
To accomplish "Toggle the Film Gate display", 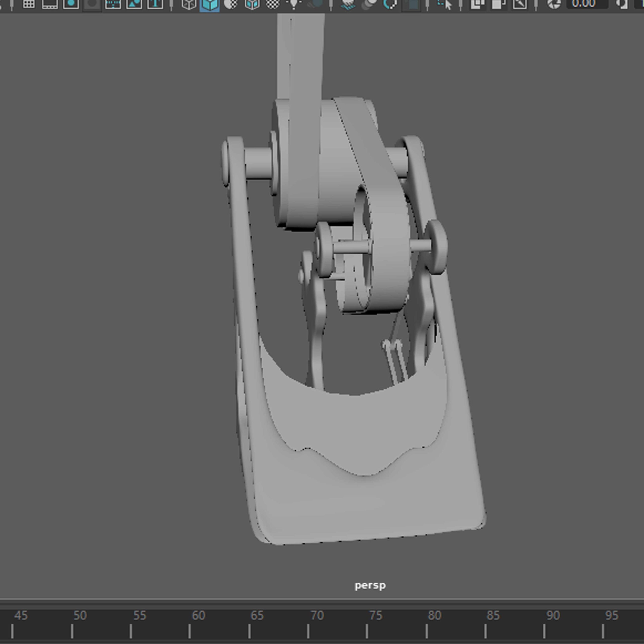I will (50, 4).
